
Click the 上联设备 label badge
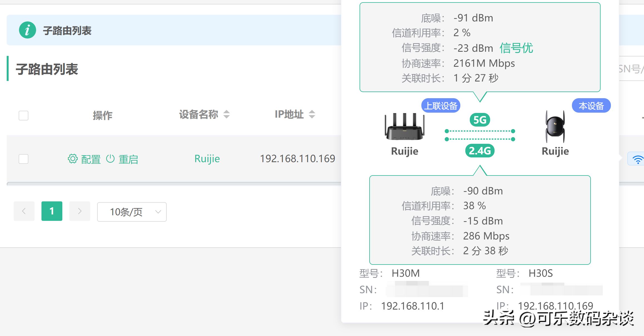click(x=441, y=106)
